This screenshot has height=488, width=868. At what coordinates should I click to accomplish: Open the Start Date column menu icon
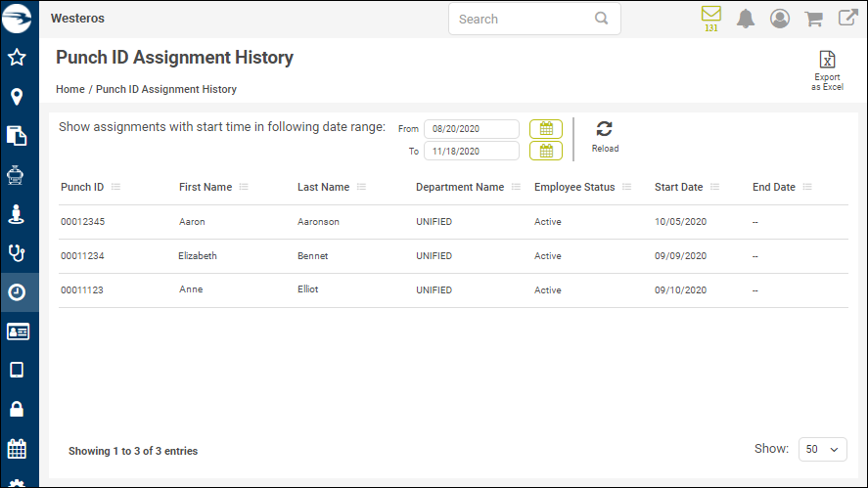coord(714,187)
